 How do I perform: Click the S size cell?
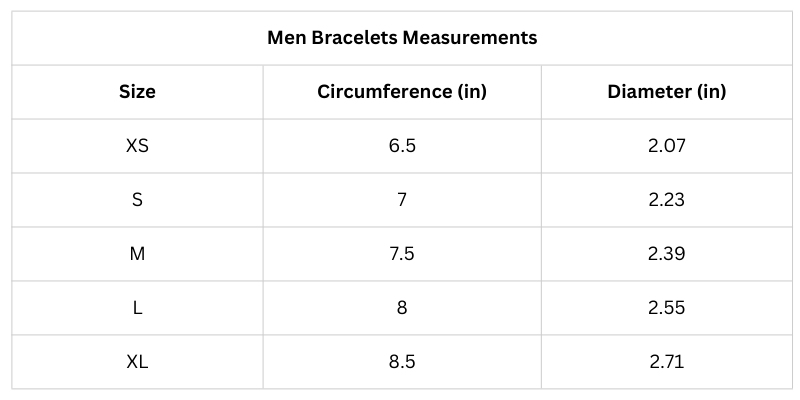coord(137,200)
